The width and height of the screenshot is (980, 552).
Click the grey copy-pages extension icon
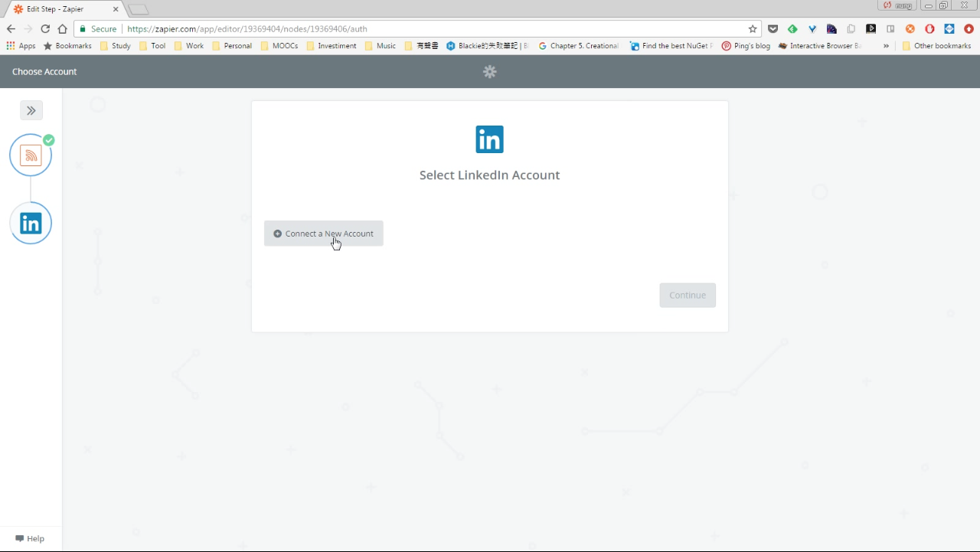pos(851,29)
